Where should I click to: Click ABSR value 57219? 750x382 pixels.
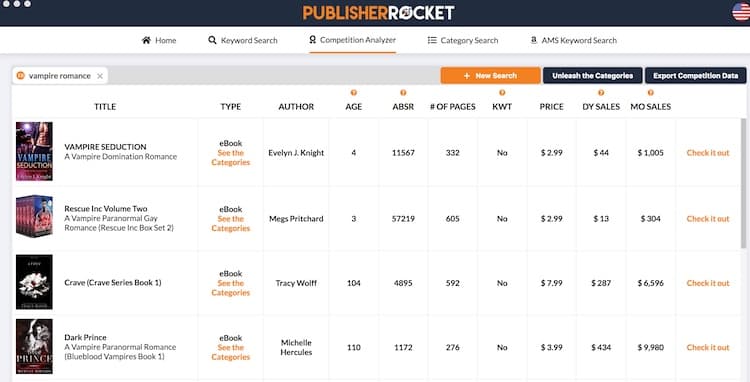403,219
